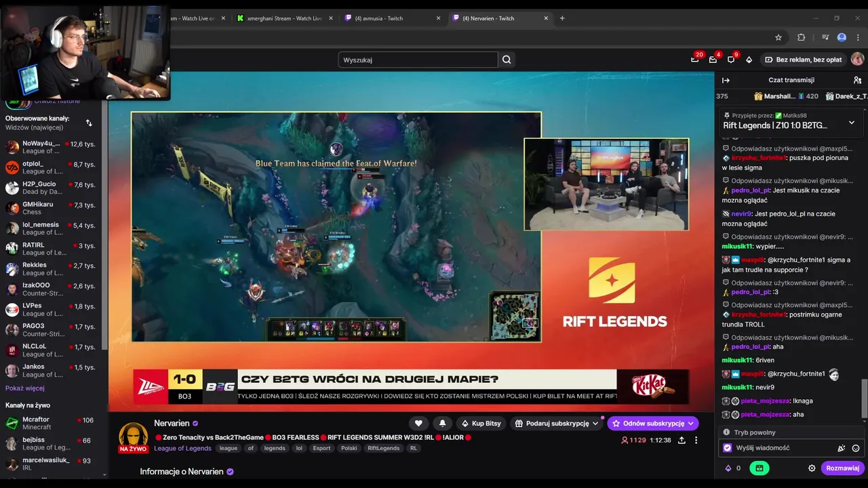Open League of Legends category link
This screenshot has width=868, height=488.
point(182,448)
